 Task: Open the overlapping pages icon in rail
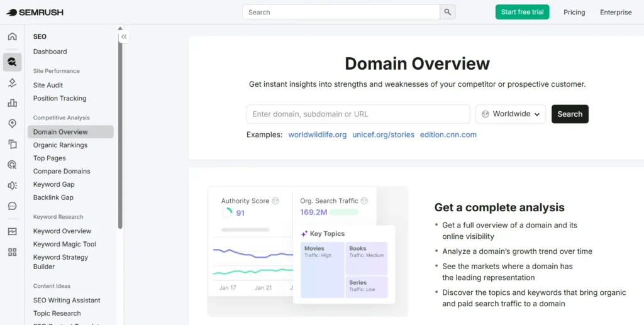(x=13, y=144)
